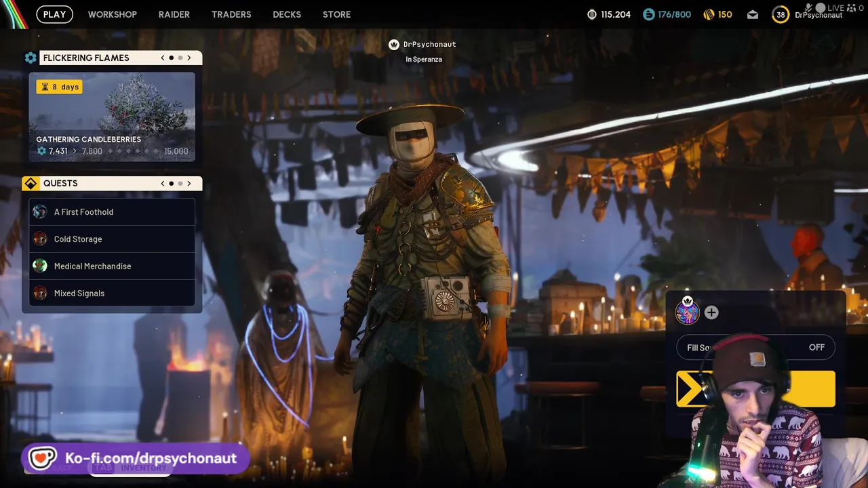Select second page dot in Flickering Flames

pos(180,58)
